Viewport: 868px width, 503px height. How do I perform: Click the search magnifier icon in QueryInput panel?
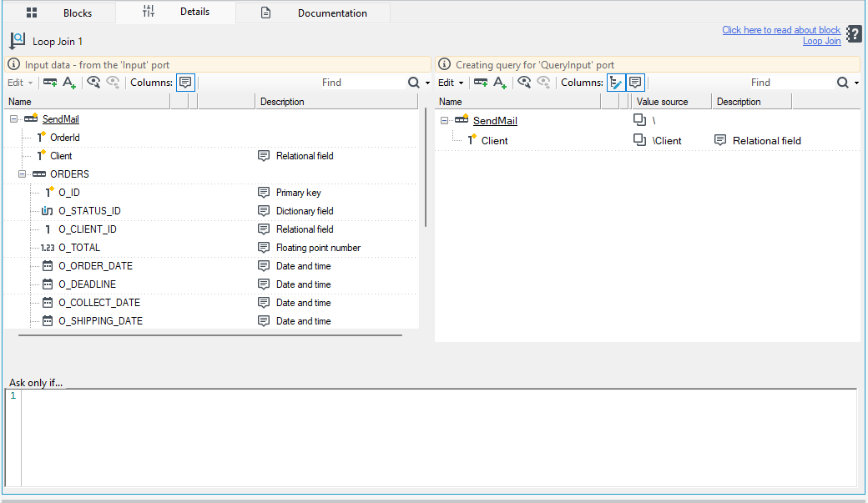pos(842,83)
